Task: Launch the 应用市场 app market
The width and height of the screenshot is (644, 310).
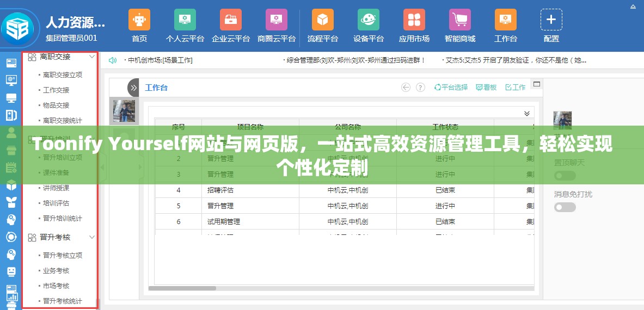Action: [x=414, y=20]
